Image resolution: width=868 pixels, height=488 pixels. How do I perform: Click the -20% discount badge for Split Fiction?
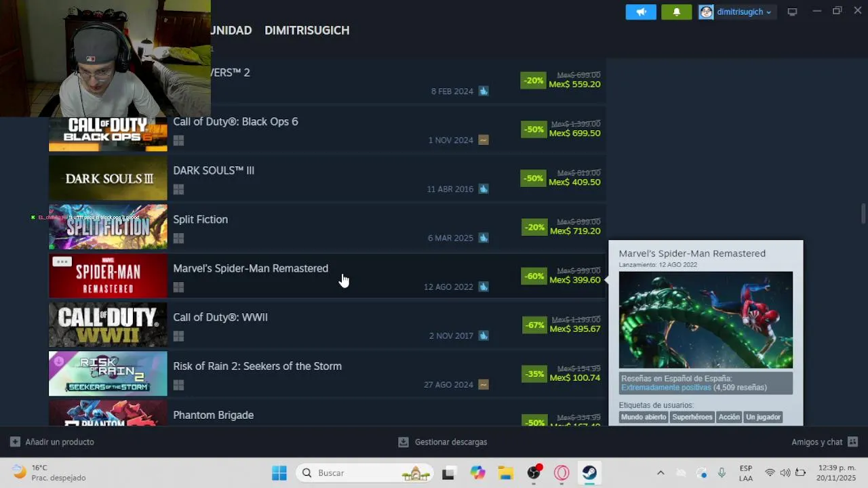tap(533, 227)
